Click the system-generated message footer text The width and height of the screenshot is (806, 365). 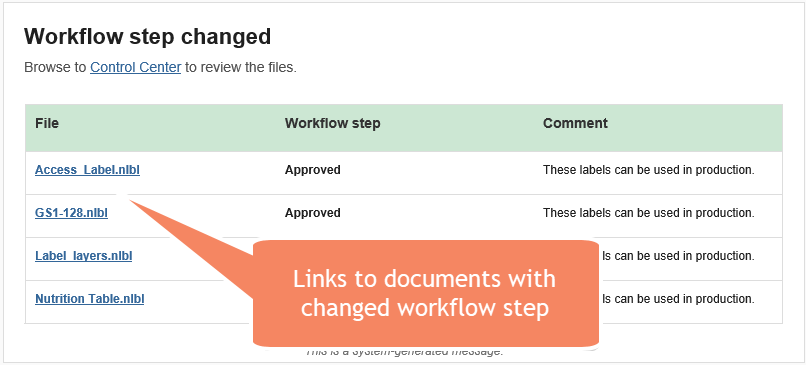click(x=404, y=353)
